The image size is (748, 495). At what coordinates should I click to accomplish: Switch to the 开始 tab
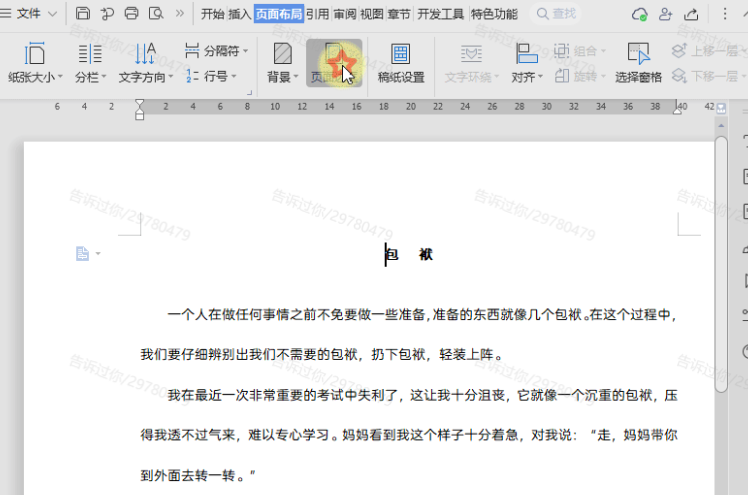212,14
